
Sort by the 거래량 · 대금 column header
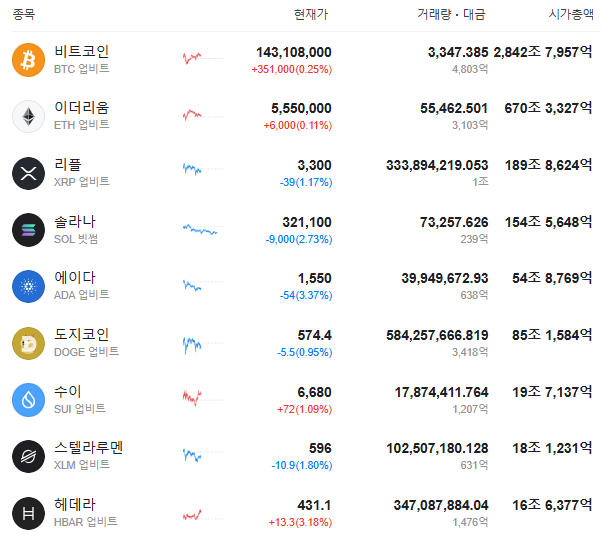point(452,15)
